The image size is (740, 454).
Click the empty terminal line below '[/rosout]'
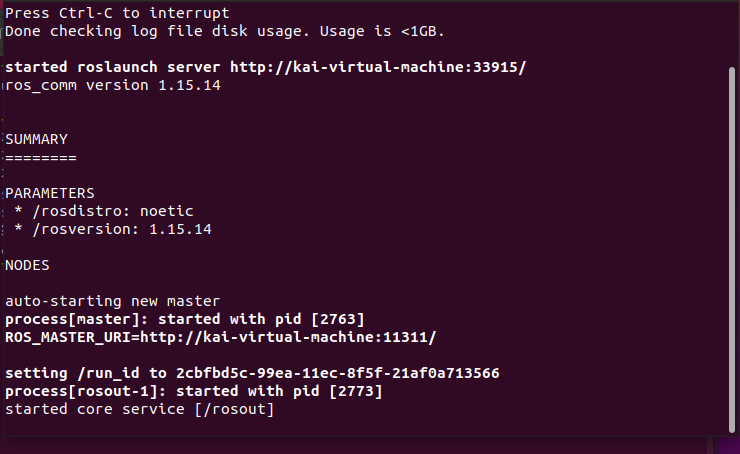[363, 426]
